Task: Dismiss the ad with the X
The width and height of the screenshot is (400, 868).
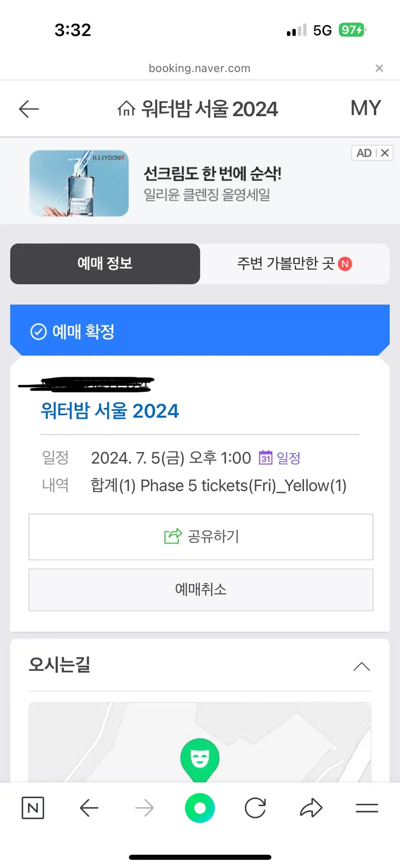Action: [385, 153]
